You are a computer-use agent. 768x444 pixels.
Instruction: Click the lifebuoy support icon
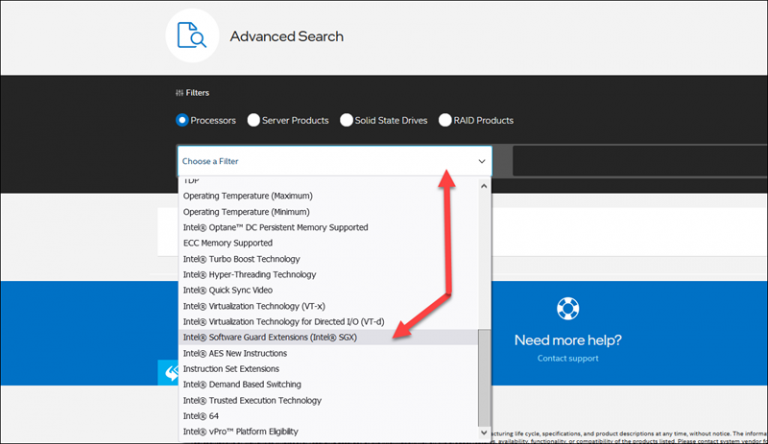point(567,308)
